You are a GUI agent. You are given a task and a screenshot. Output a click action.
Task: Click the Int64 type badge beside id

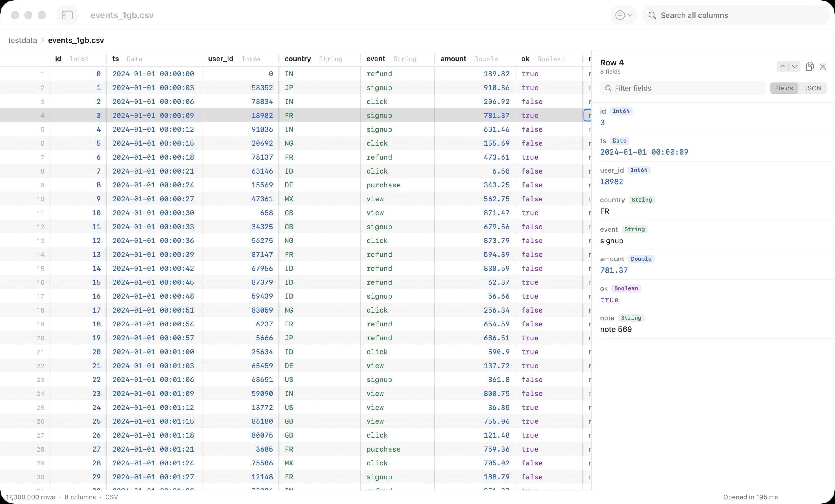pos(620,111)
